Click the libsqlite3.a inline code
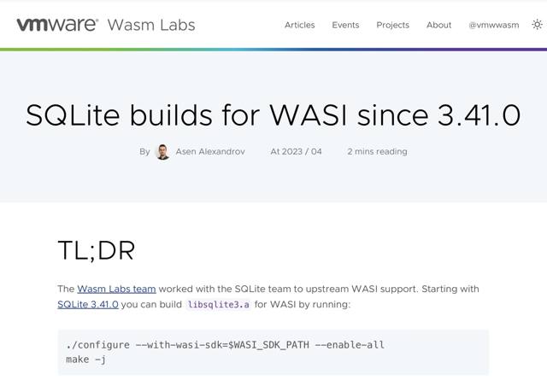Screen dimensions: 547x392 click(219, 305)
